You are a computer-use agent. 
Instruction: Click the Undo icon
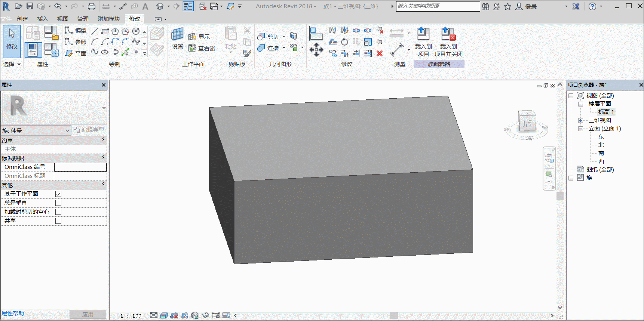point(58,6)
